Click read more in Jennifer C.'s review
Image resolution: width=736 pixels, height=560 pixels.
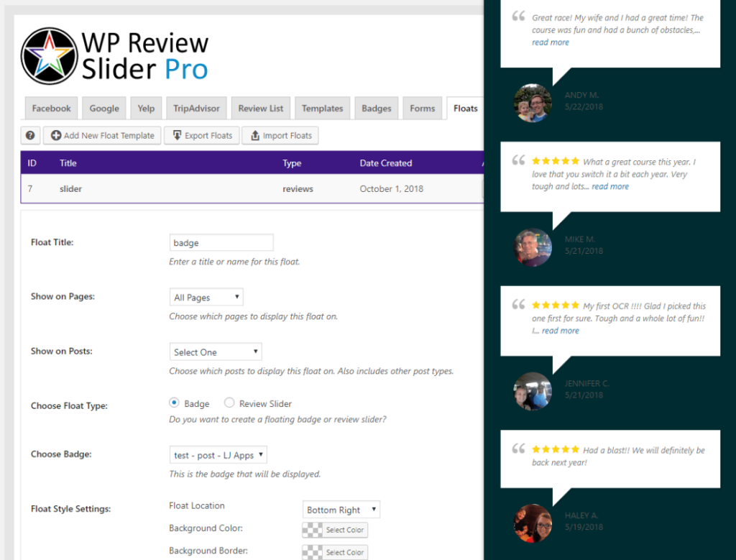561,331
